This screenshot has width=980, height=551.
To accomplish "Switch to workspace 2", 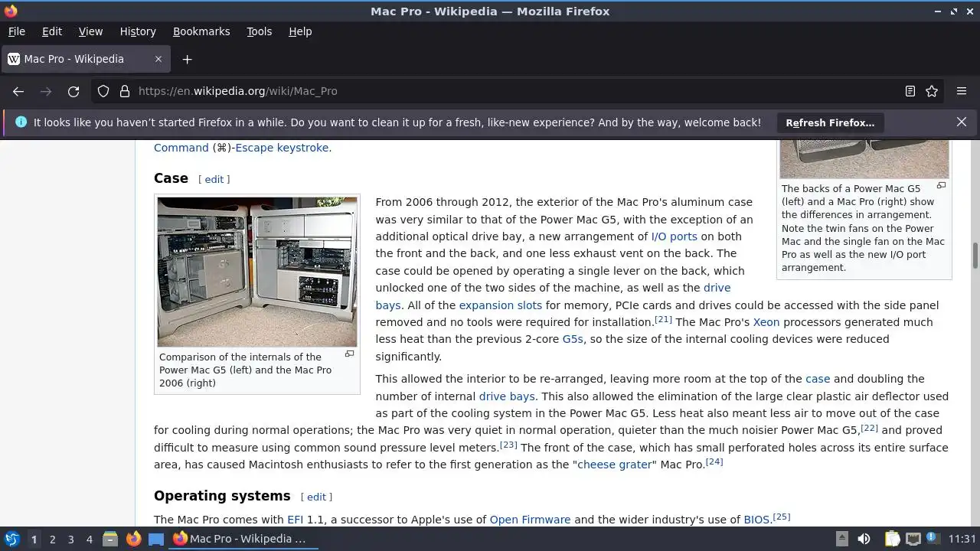I will pos(52,540).
